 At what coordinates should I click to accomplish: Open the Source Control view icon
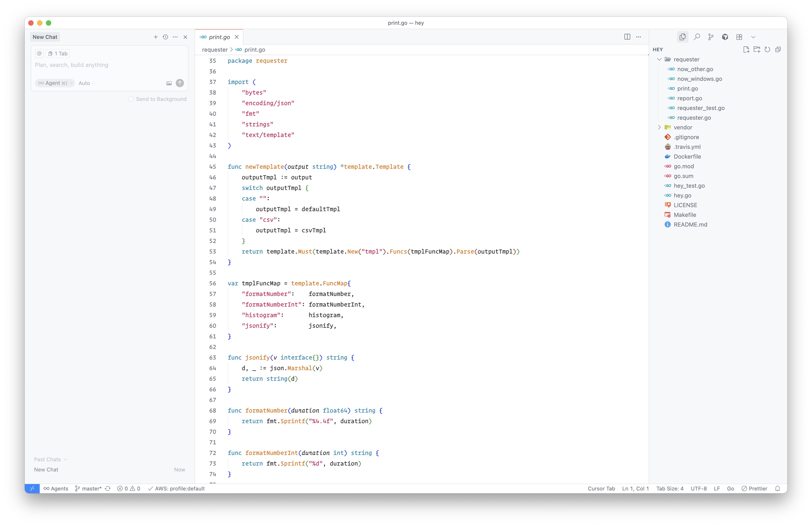click(711, 37)
